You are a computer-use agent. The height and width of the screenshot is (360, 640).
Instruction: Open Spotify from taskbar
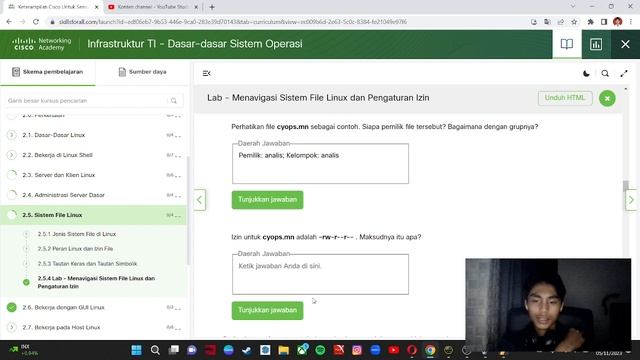pos(320,350)
